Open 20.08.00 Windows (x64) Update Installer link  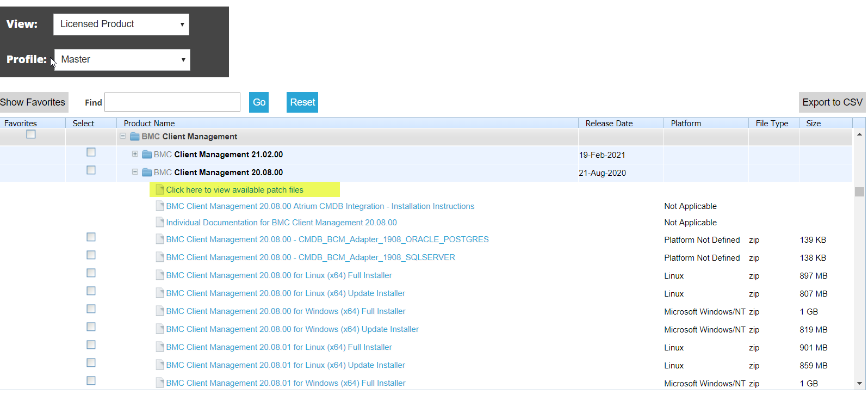pyautogui.click(x=293, y=329)
